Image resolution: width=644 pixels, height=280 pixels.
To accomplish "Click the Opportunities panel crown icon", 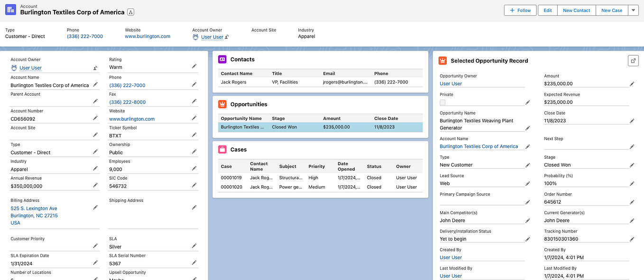I will tap(222, 104).
